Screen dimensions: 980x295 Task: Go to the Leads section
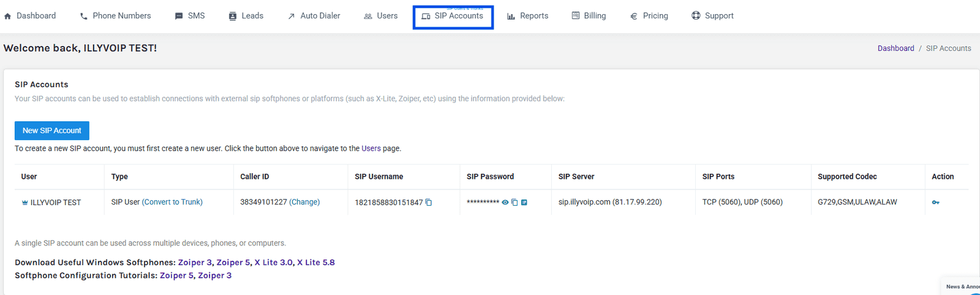(x=246, y=16)
